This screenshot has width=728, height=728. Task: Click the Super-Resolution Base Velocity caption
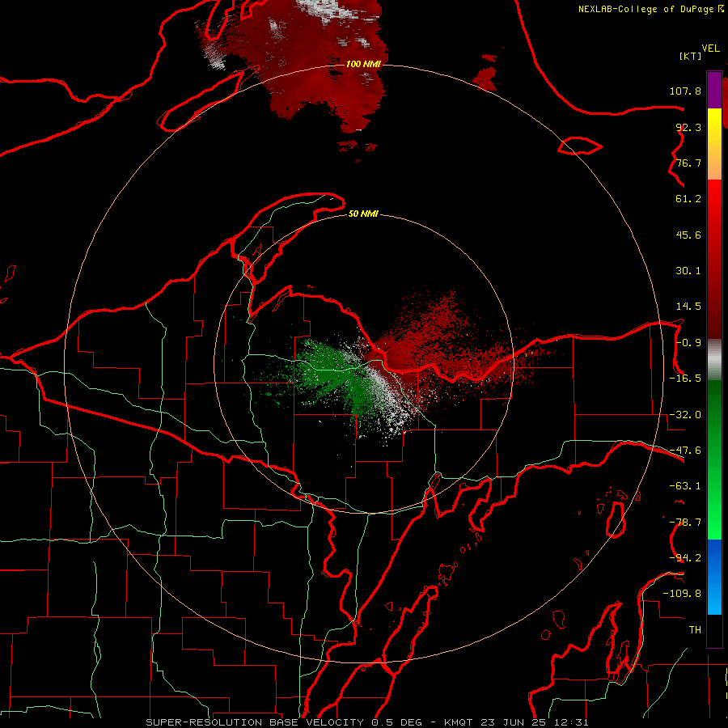(x=367, y=722)
